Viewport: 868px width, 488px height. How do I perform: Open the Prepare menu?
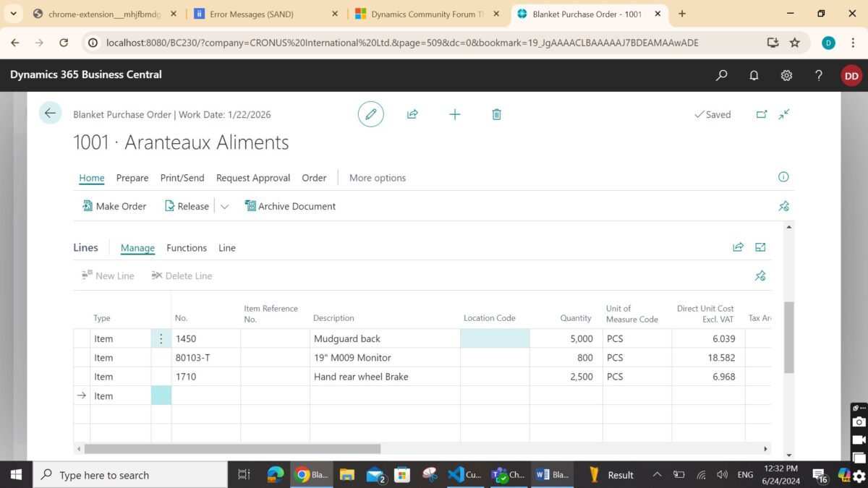click(132, 178)
